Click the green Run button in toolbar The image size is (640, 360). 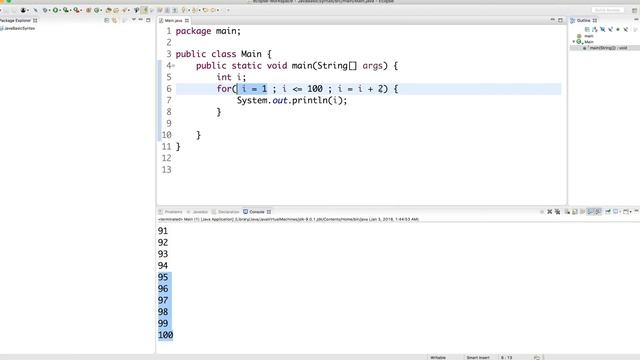(x=56, y=10)
